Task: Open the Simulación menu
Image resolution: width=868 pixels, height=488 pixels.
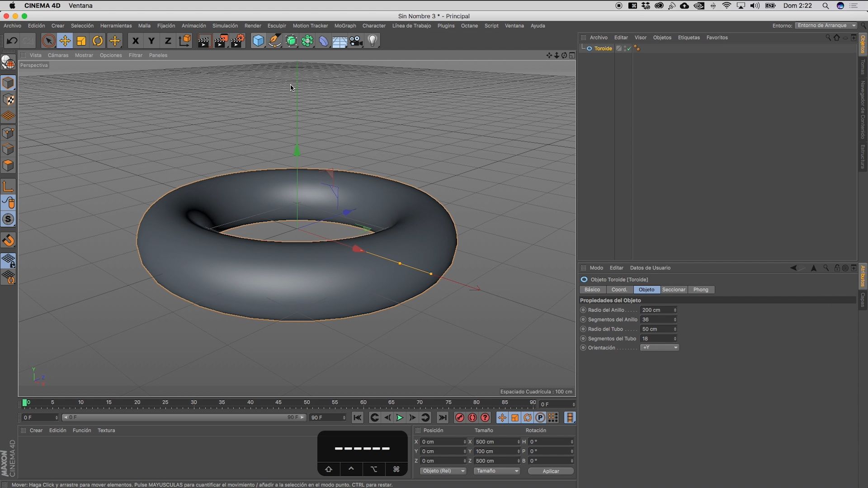Action: click(x=225, y=26)
